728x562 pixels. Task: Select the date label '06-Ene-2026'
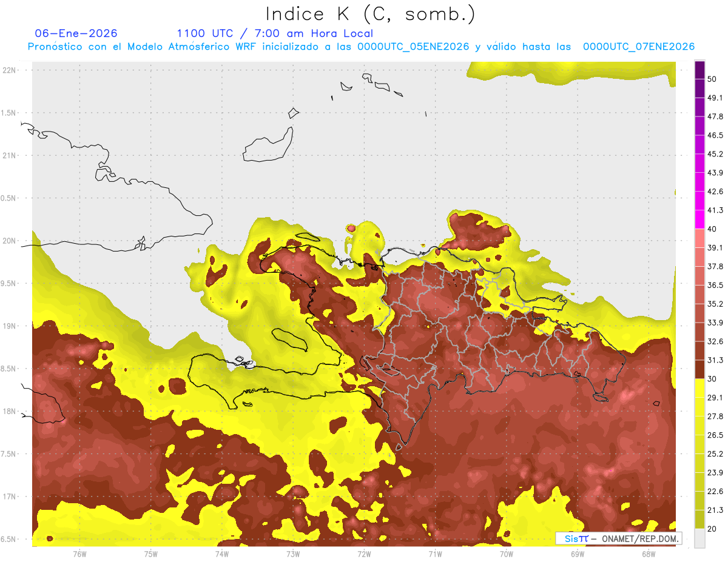tap(76, 33)
